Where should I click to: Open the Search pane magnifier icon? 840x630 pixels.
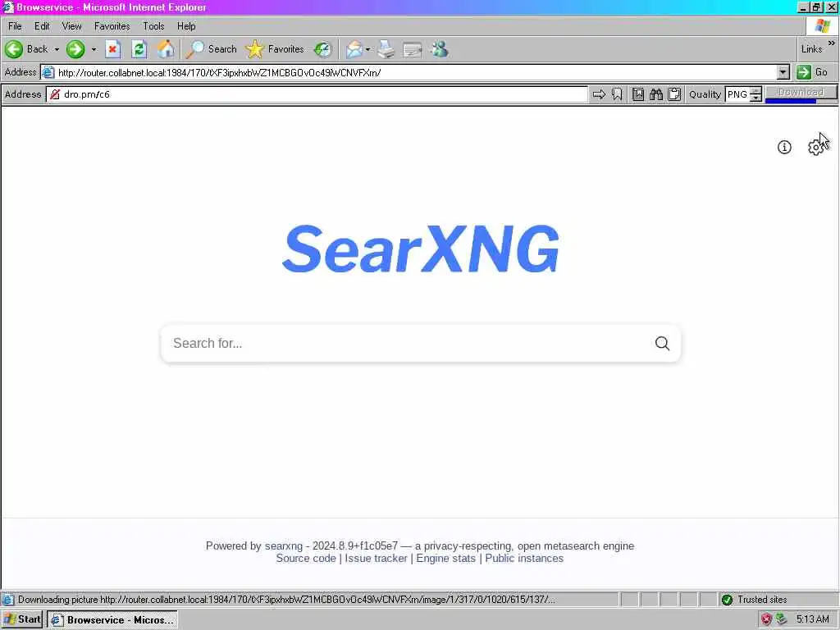[x=195, y=49]
